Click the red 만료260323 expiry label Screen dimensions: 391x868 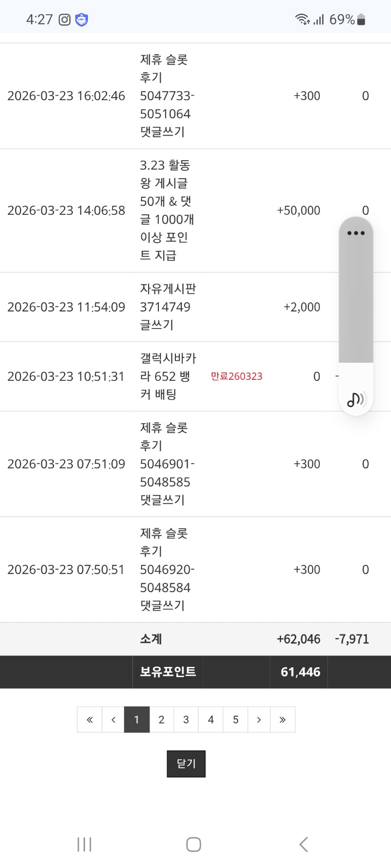(237, 376)
